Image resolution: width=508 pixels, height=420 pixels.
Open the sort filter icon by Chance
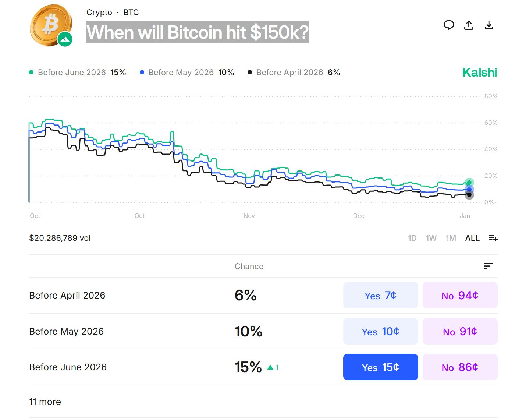[x=489, y=266]
